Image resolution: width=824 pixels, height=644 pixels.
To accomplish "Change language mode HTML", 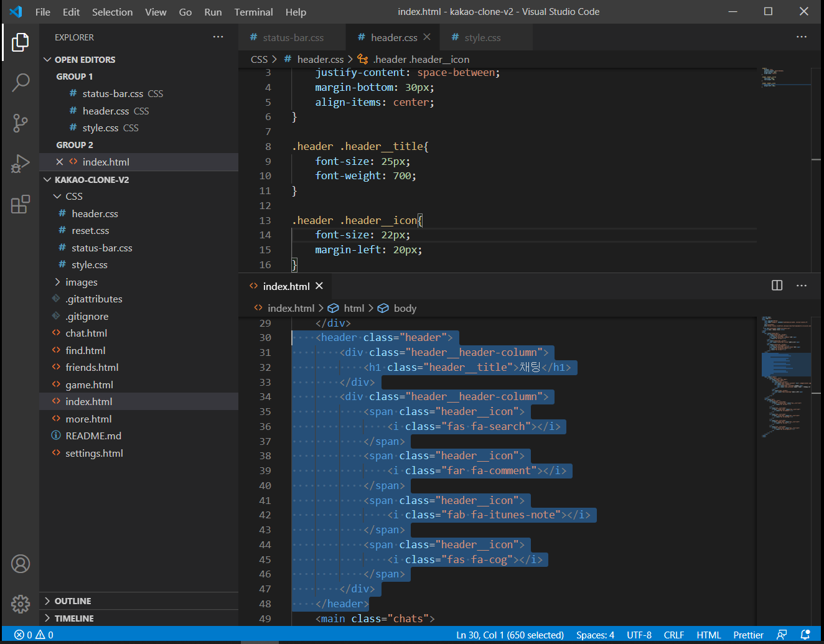I will (708, 635).
